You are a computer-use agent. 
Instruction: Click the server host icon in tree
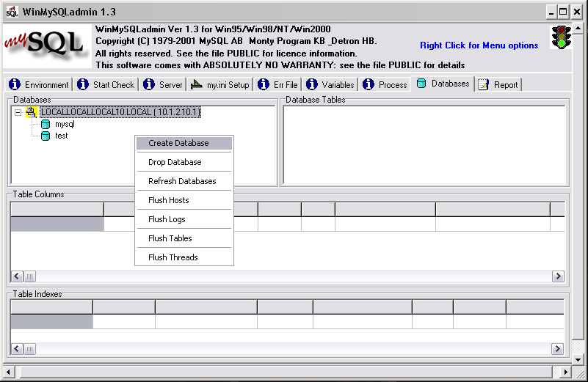(x=31, y=112)
